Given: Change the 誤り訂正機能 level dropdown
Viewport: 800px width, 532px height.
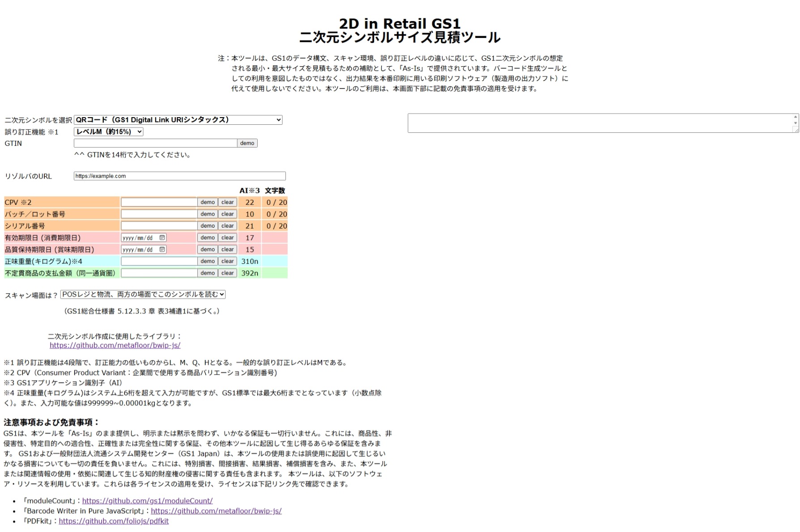Looking at the screenshot, I should (107, 131).
